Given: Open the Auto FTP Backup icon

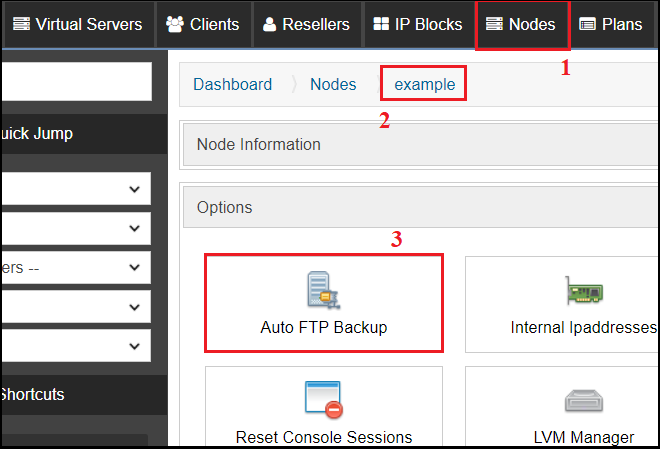Looking at the screenshot, I should coord(323,290).
